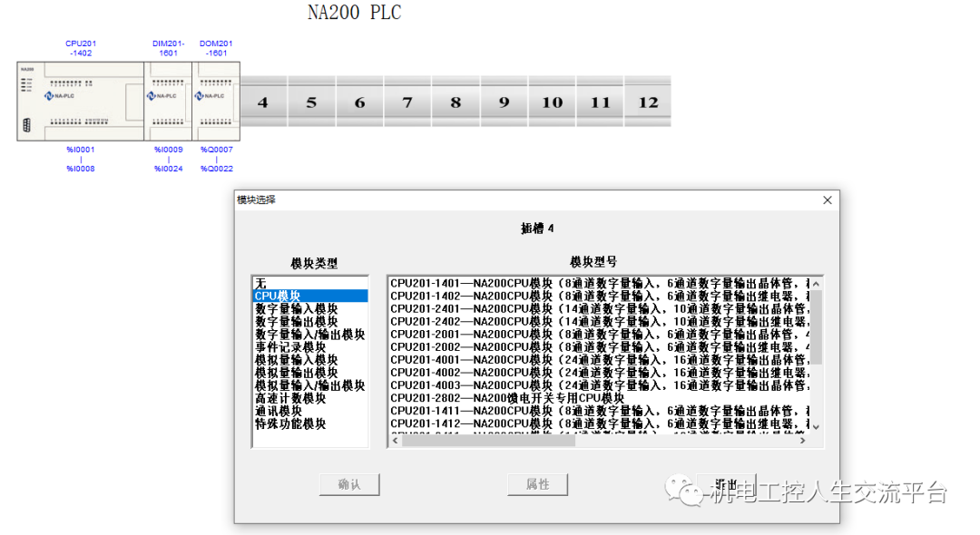Choose CPU201-2002 in model list
The image size is (980, 535).
600,347
